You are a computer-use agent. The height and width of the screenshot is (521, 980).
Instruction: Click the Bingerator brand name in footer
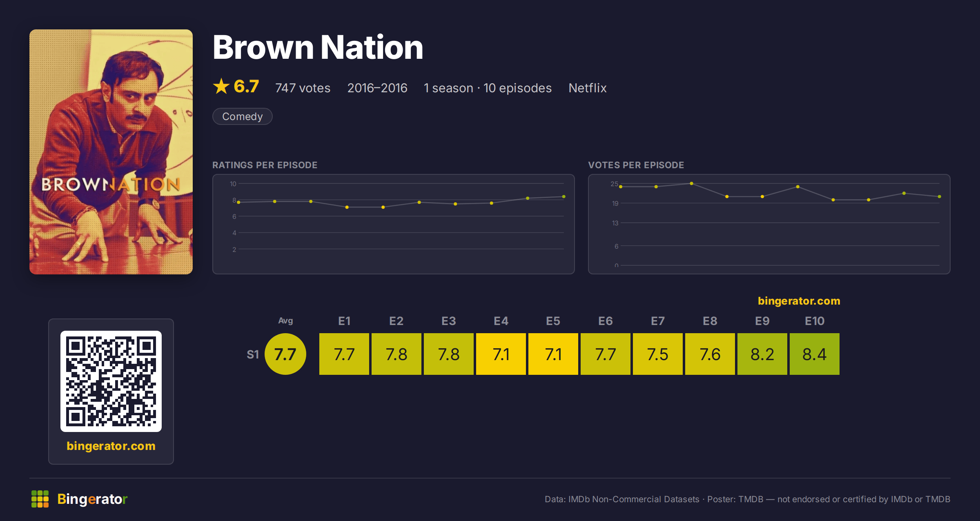coord(93,499)
